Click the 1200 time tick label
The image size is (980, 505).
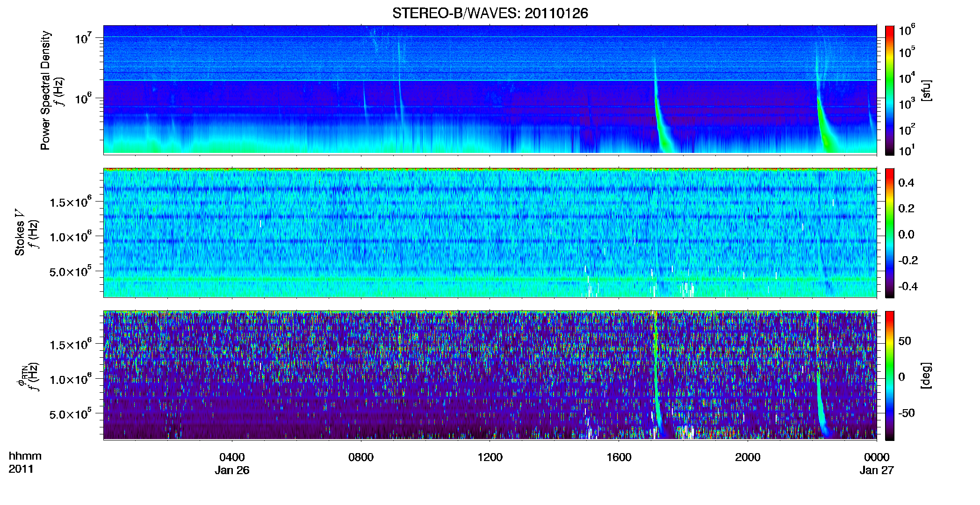490,457
